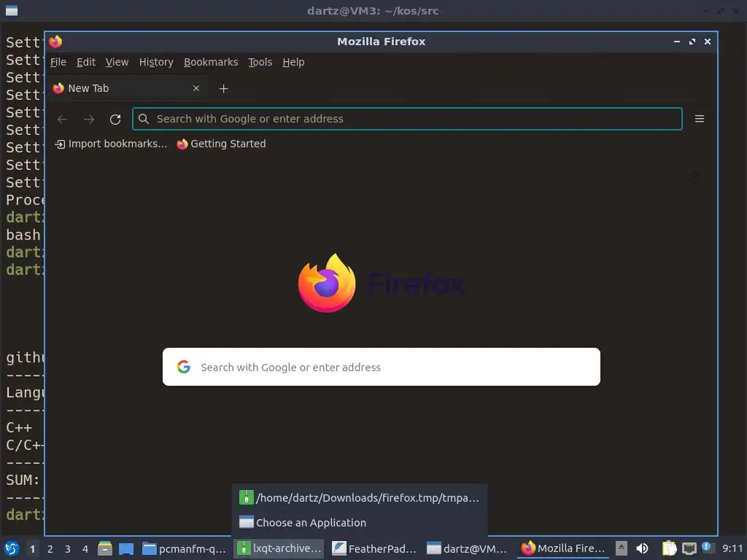This screenshot has width=747, height=560.
Task: Open the Tools menu
Action: coord(260,63)
